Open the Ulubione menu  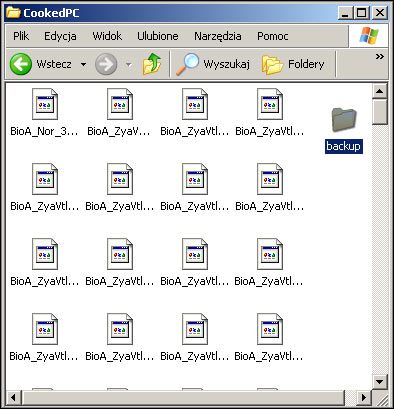(158, 36)
